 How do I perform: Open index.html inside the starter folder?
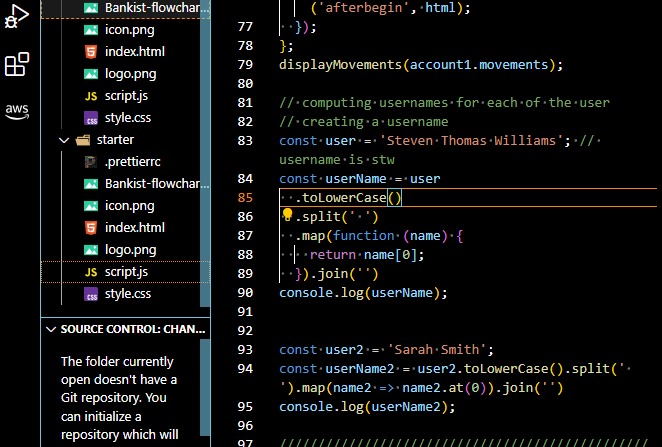point(125,228)
